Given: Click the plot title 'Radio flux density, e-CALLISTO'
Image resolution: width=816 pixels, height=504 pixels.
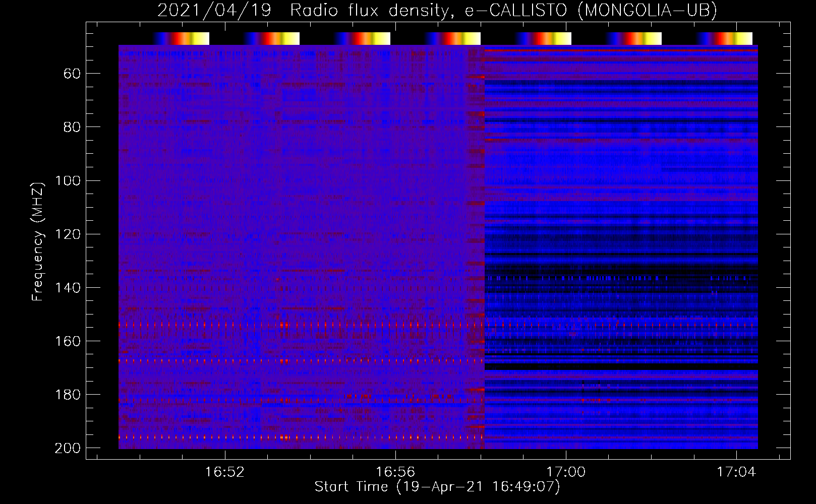Looking at the screenshot, I should click(428, 10).
